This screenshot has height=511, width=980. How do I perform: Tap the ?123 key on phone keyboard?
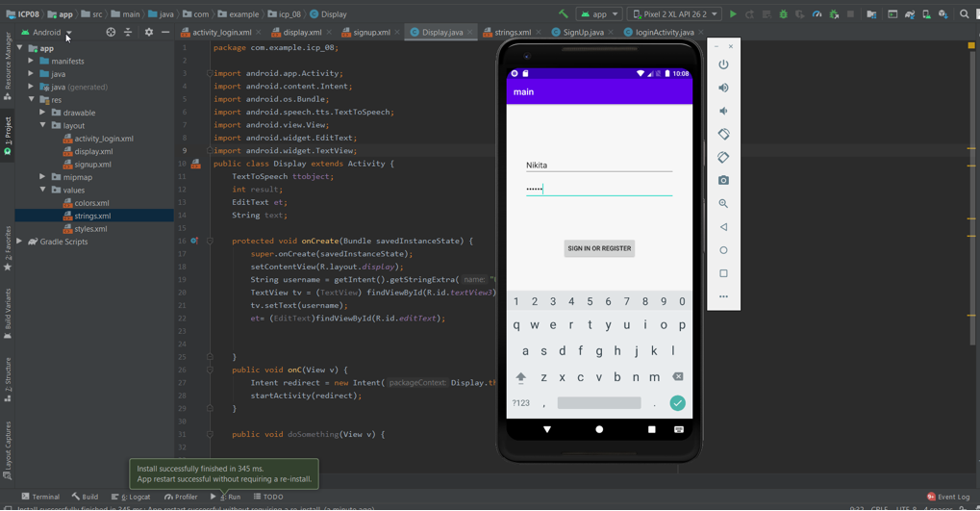[520, 403]
